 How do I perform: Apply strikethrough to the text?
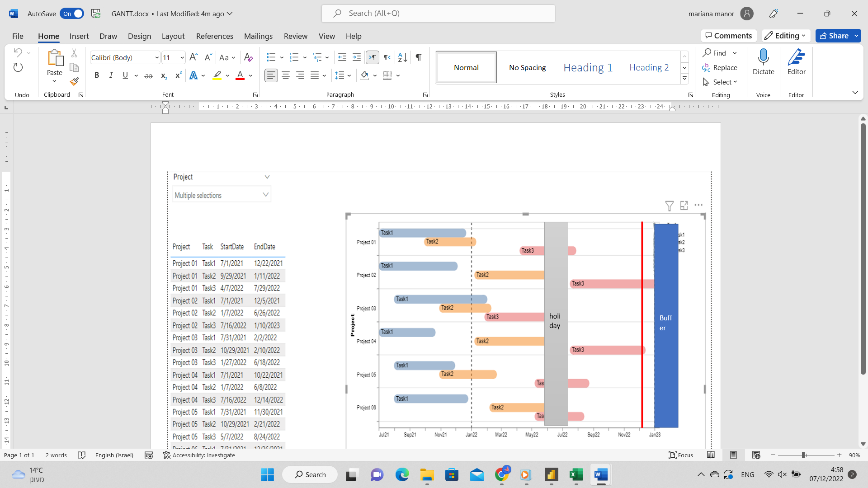pos(149,75)
